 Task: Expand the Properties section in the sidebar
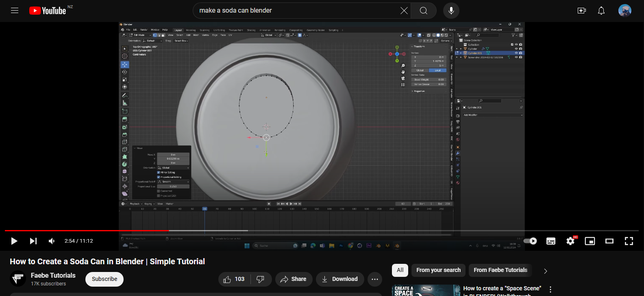[418, 91]
